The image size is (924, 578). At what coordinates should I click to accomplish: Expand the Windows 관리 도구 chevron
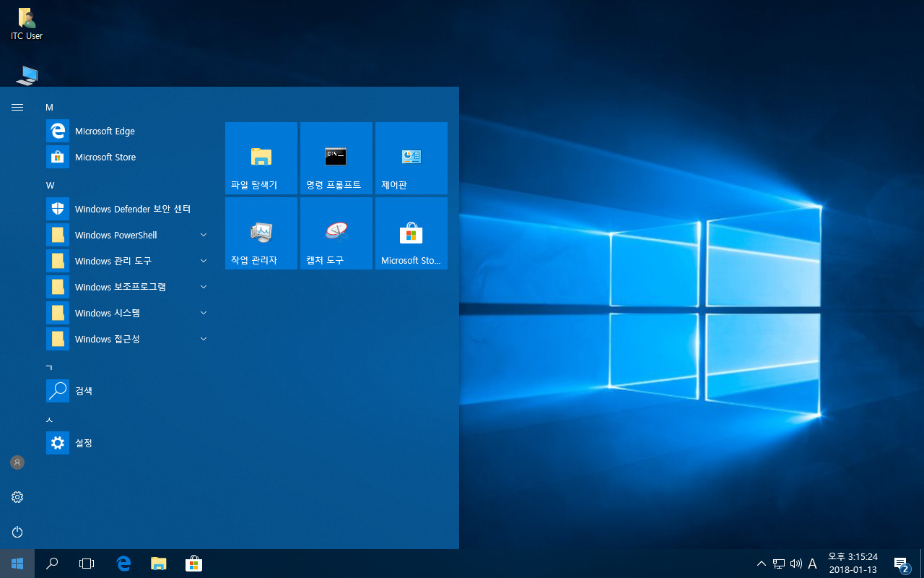click(x=204, y=261)
